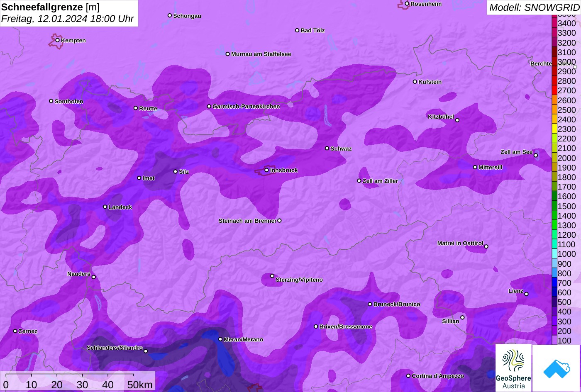This screenshot has width=581, height=392.
Task: Click the GeoSphere Austria logo
Action: [513, 368]
